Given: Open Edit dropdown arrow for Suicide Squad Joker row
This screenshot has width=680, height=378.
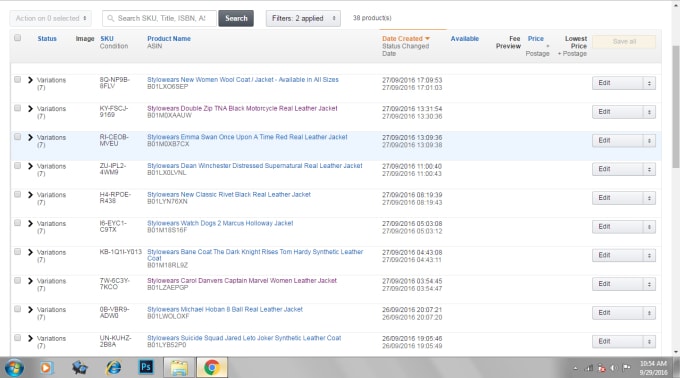Looking at the screenshot, I should [649, 342].
